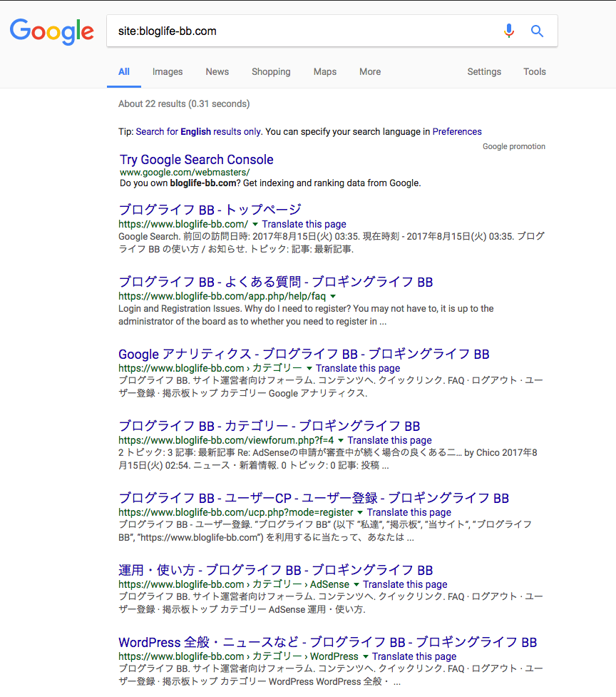Start voice search with microphone icon

pos(509,31)
